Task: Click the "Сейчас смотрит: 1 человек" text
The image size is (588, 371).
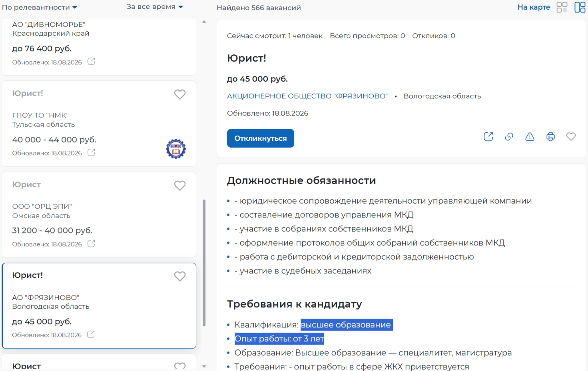Action: pyautogui.click(x=275, y=36)
